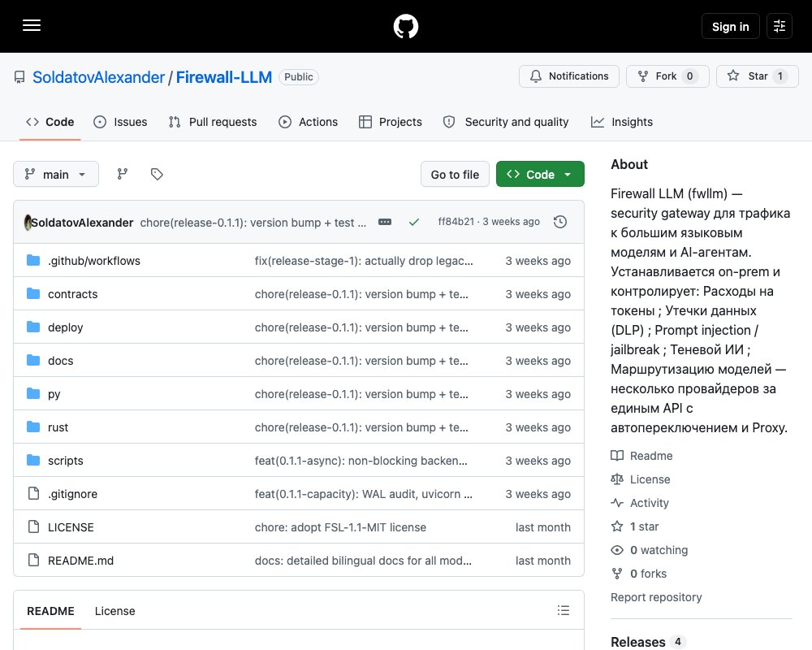
Task: Click the repository icon beside SoldatovAlexander
Action: pos(19,77)
